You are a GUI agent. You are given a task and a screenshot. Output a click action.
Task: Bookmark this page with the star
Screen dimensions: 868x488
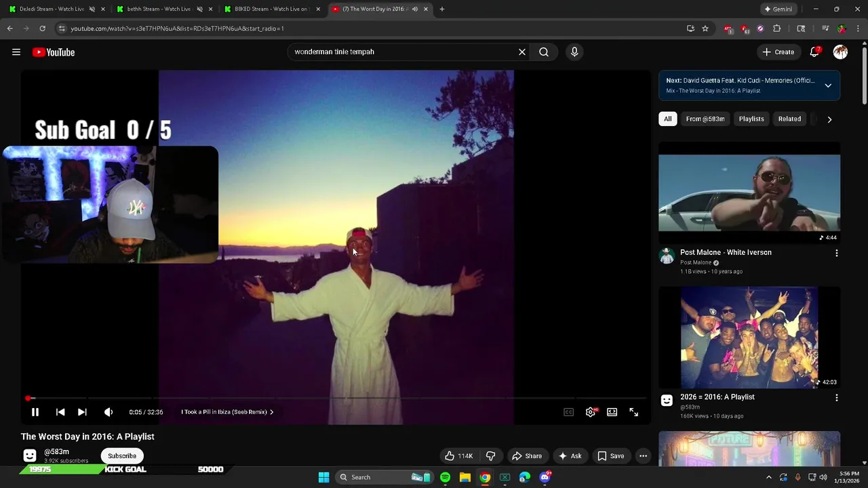(x=705, y=28)
